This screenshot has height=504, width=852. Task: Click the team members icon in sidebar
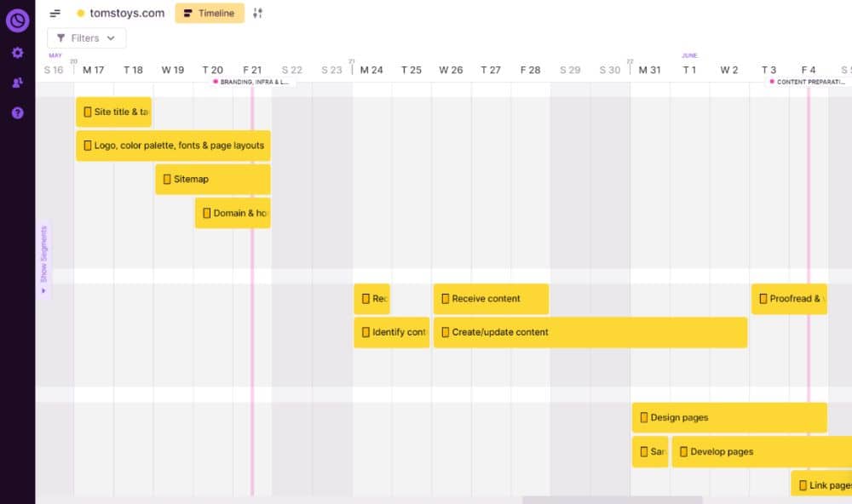[17, 82]
